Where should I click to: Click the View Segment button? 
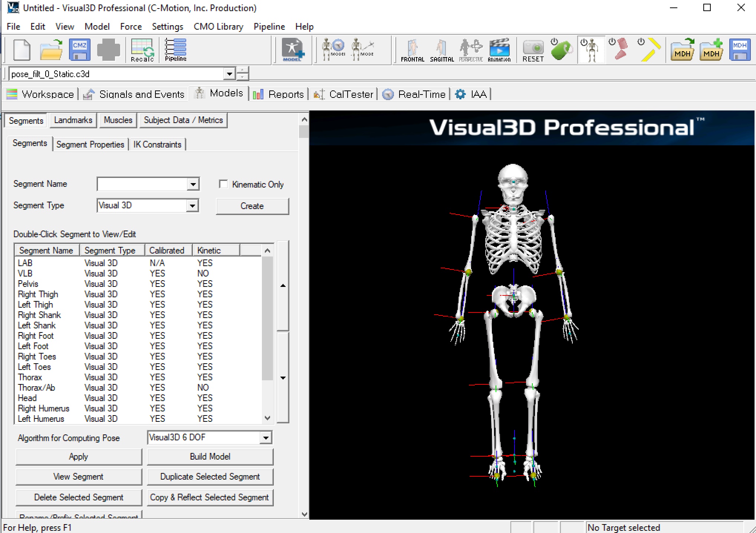coord(79,477)
